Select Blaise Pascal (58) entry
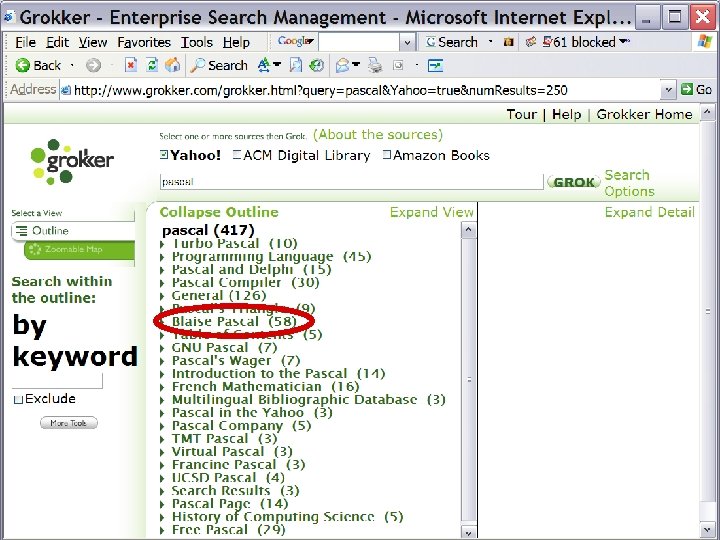This screenshot has width=720, height=540. pyautogui.click(x=234, y=321)
